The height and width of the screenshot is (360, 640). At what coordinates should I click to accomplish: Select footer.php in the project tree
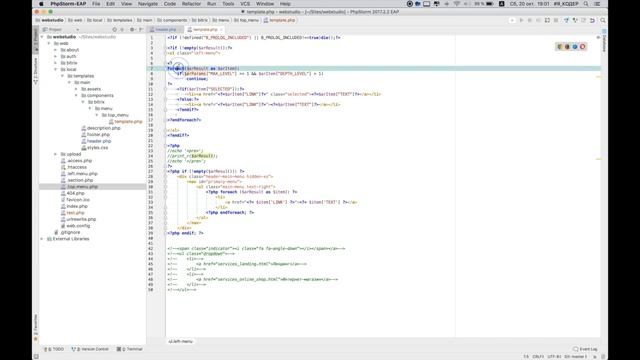tap(96, 135)
